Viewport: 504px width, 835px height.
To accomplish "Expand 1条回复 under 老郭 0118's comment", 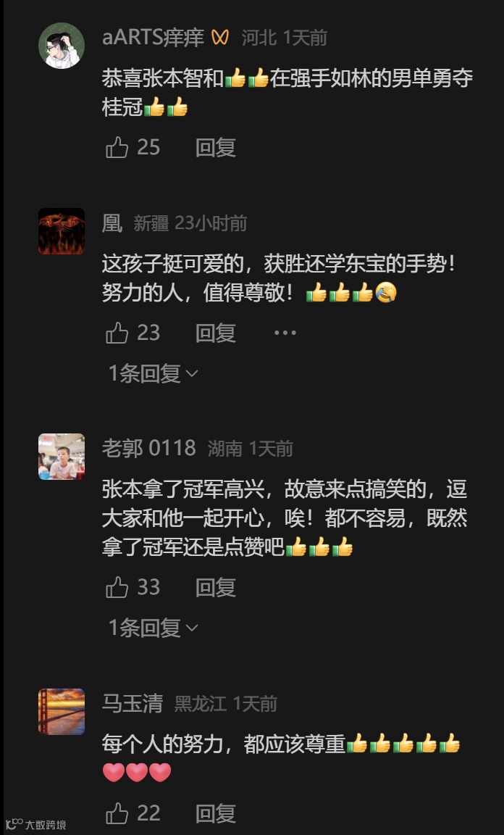I will pos(154,628).
